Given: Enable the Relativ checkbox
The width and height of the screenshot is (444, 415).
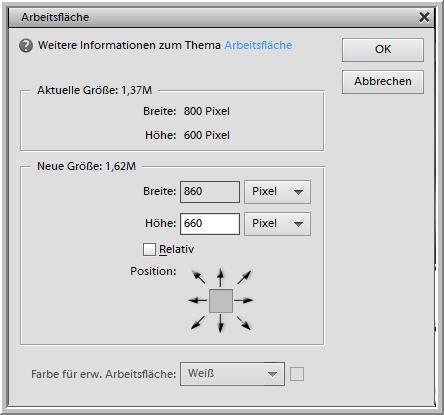Looking at the screenshot, I should (x=149, y=249).
